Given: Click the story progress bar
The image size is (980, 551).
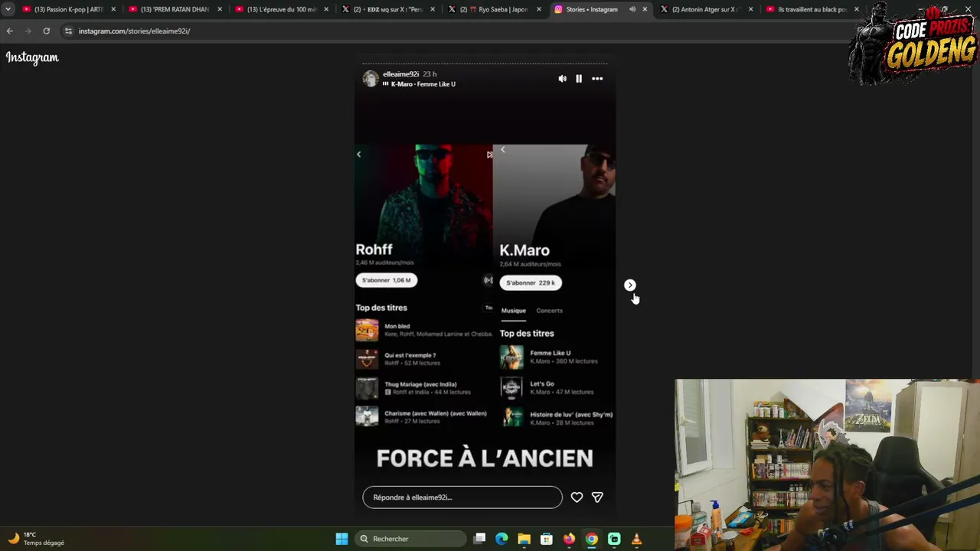Looking at the screenshot, I should (x=485, y=64).
